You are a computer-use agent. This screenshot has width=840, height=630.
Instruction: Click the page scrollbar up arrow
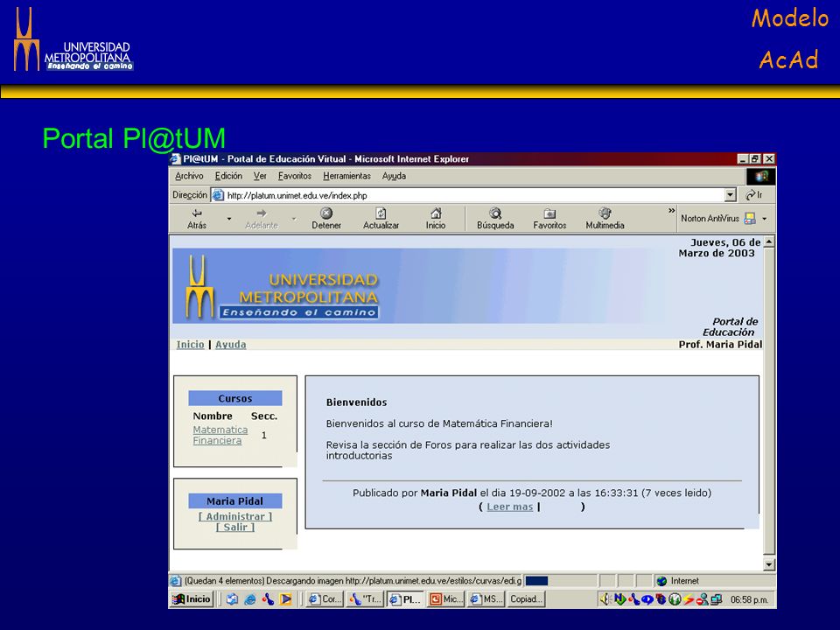pyautogui.click(x=769, y=242)
